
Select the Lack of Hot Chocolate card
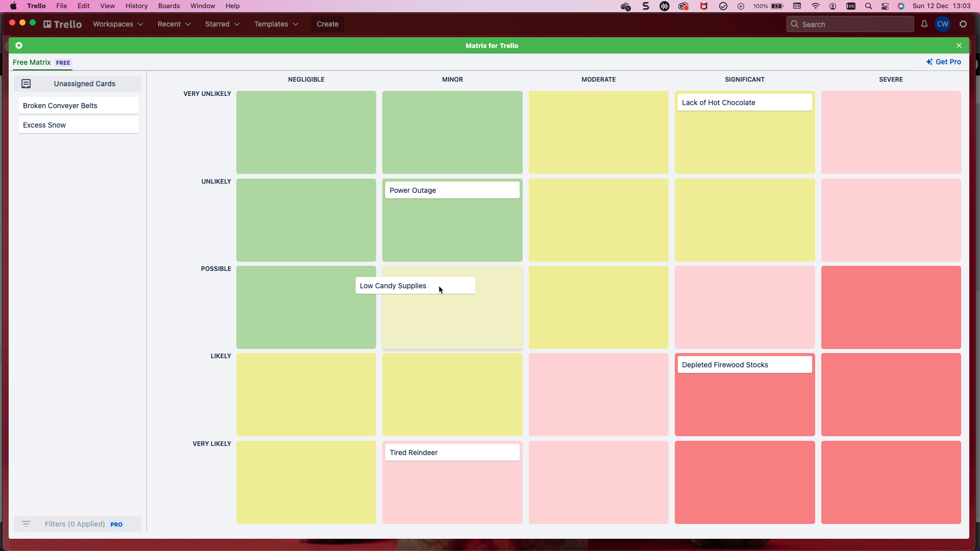point(745,103)
